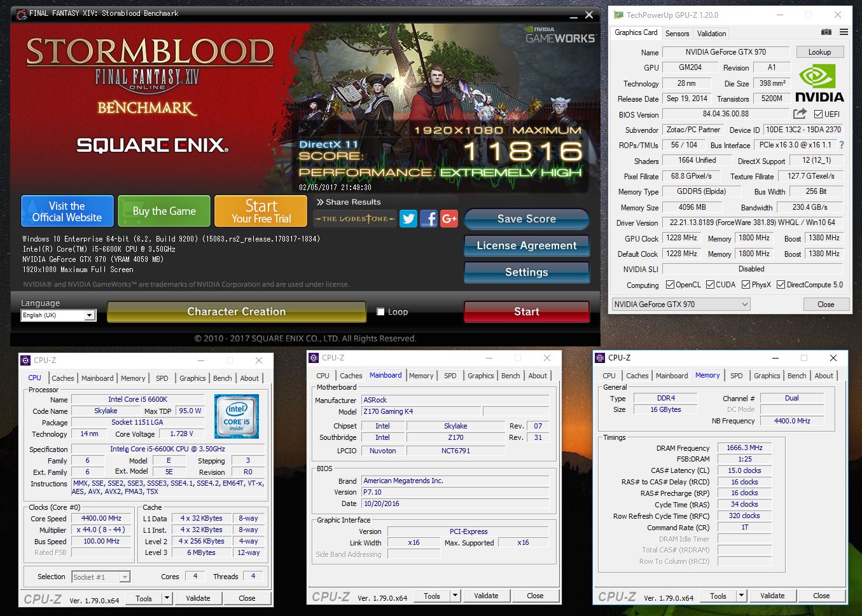
Task: Click the motherboard Model value "Z170 Gaming K4"
Action: (x=422, y=411)
